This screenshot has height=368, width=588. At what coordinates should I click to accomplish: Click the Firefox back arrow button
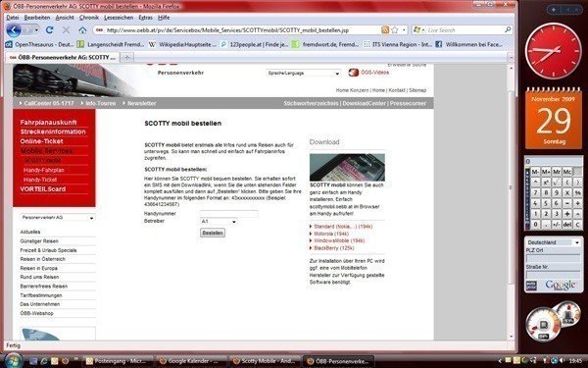coord(13,30)
